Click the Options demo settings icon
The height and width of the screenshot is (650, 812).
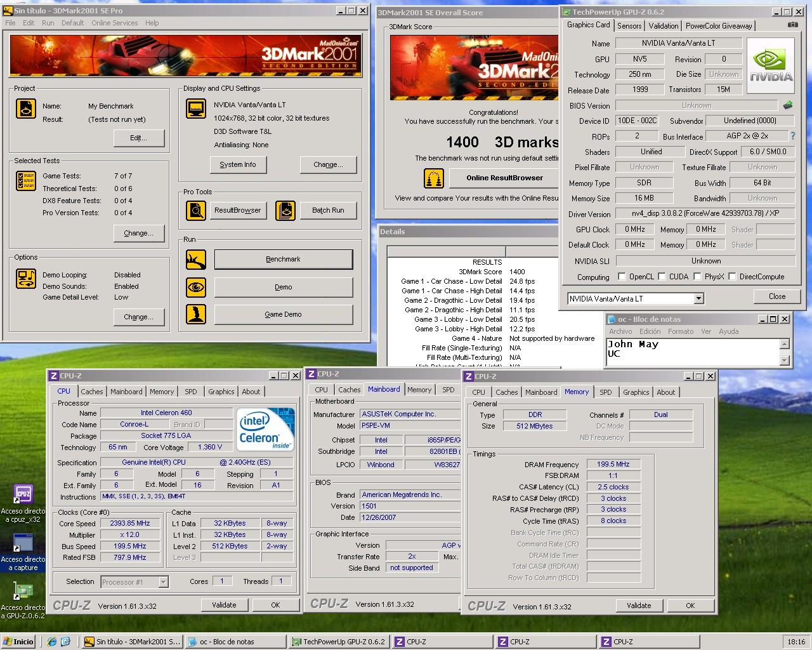tap(26, 279)
